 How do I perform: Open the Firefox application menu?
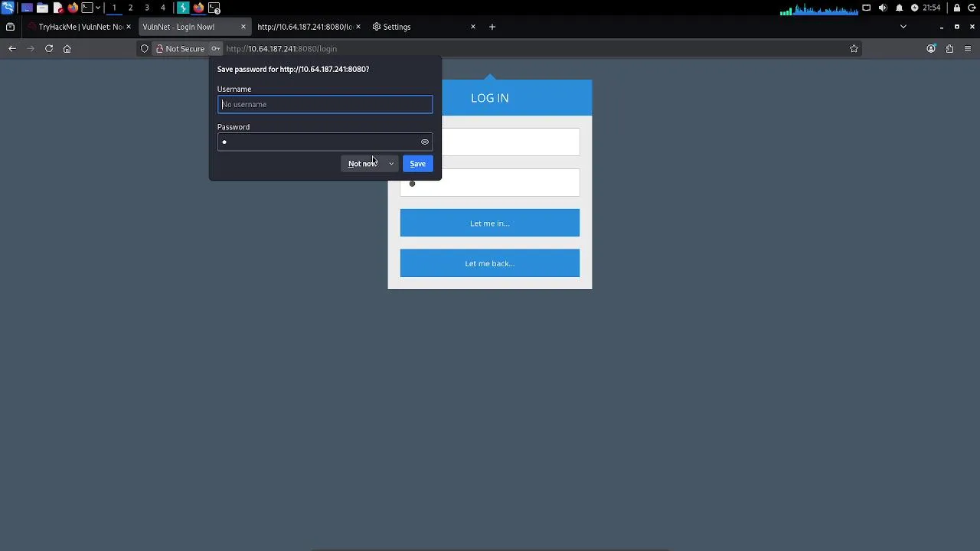click(968, 49)
